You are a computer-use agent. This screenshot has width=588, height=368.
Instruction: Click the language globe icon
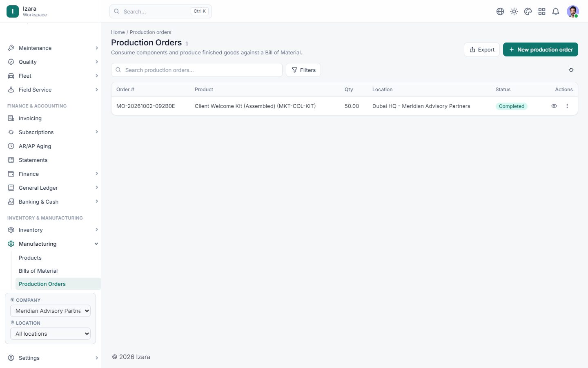click(x=500, y=11)
